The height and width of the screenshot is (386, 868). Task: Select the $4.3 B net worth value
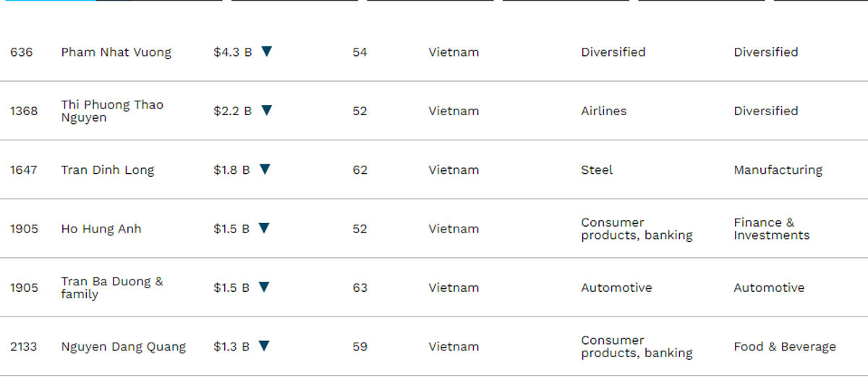232,52
